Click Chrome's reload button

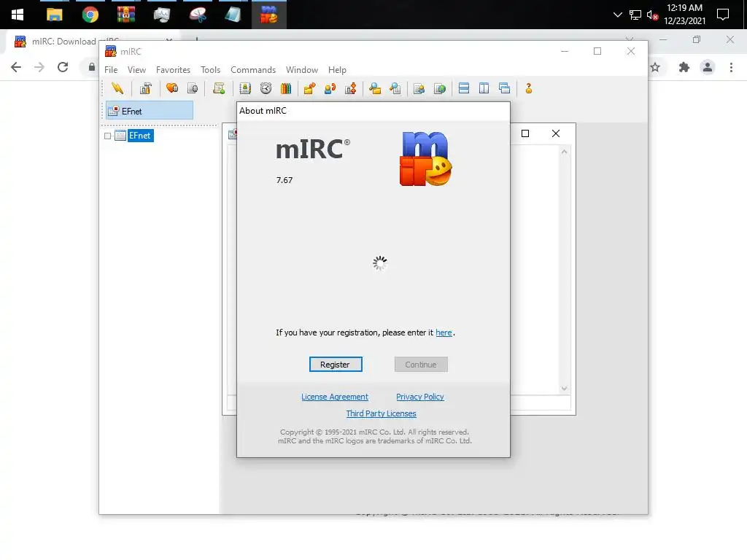tap(63, 67)
